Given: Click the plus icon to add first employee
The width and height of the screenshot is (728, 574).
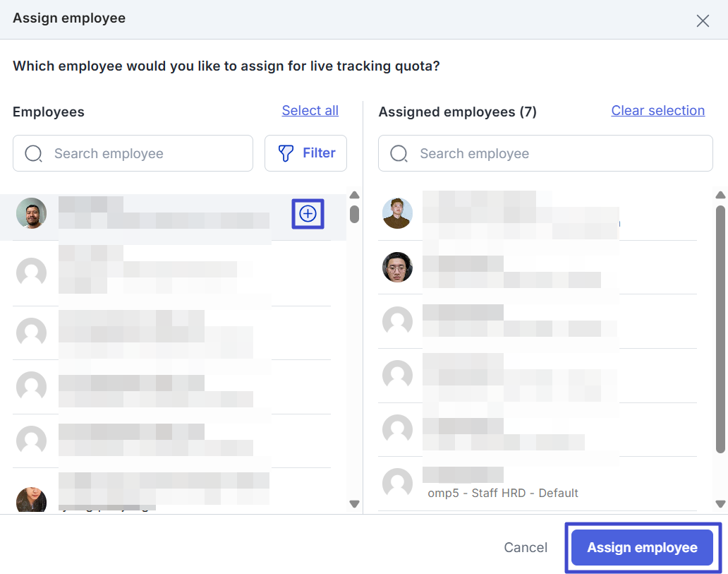Looking at the screenshot, I should pos(308,213).
